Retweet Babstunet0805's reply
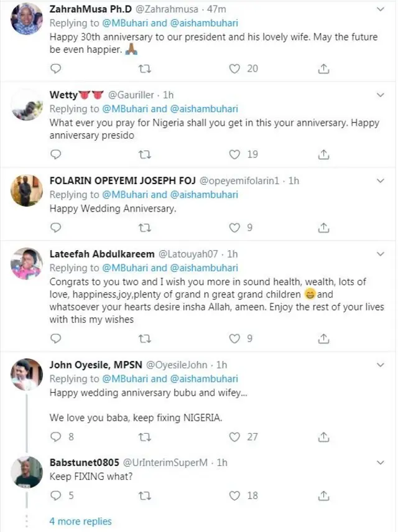The height and width of the screenshot is (532, 398). point(144,497)
